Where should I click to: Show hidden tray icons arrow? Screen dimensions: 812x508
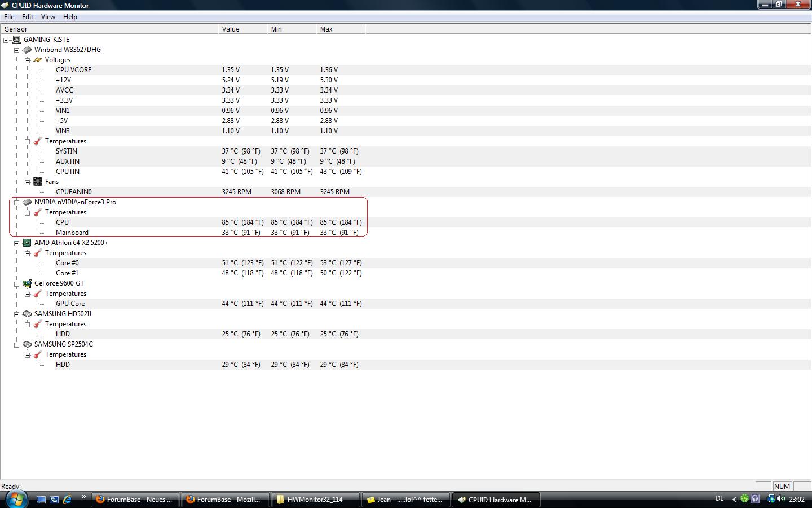pos(734,499)
